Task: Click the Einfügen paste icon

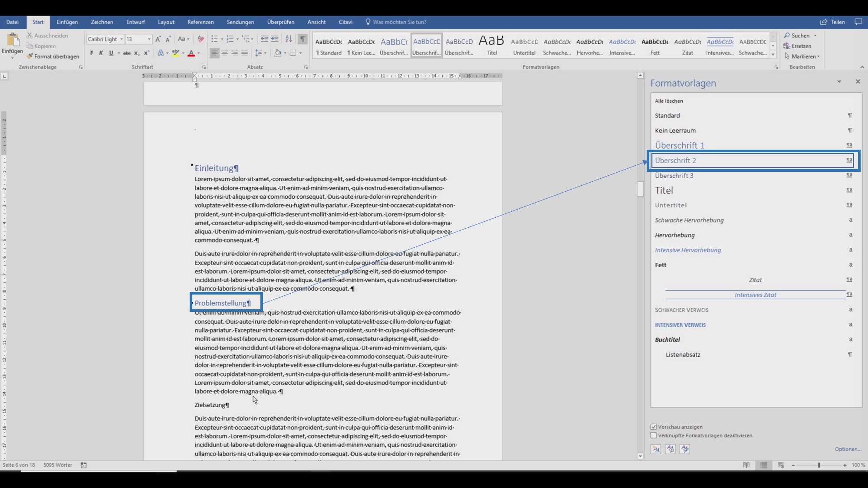Action: pyautogui.click(x=13, y=40)
